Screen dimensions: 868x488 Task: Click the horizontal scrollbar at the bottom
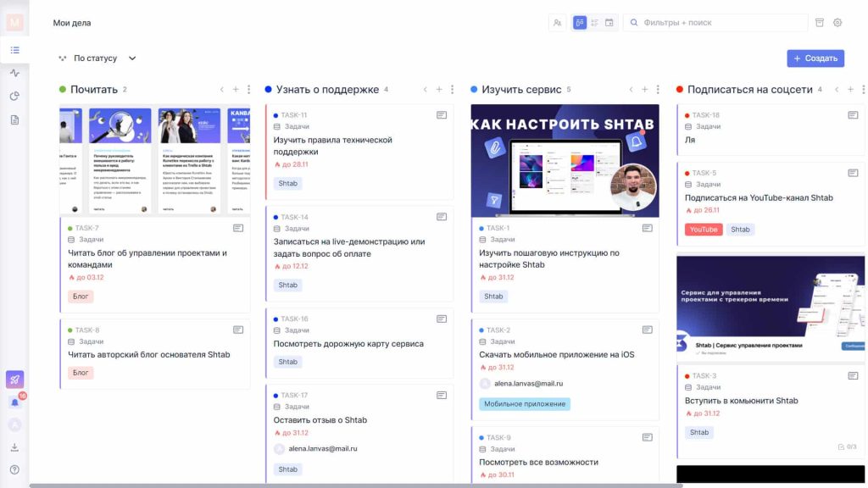point(356,485)
